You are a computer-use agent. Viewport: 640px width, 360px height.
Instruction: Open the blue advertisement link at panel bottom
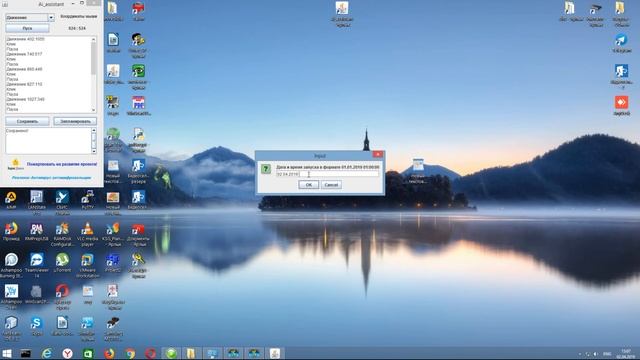[51, 178]
